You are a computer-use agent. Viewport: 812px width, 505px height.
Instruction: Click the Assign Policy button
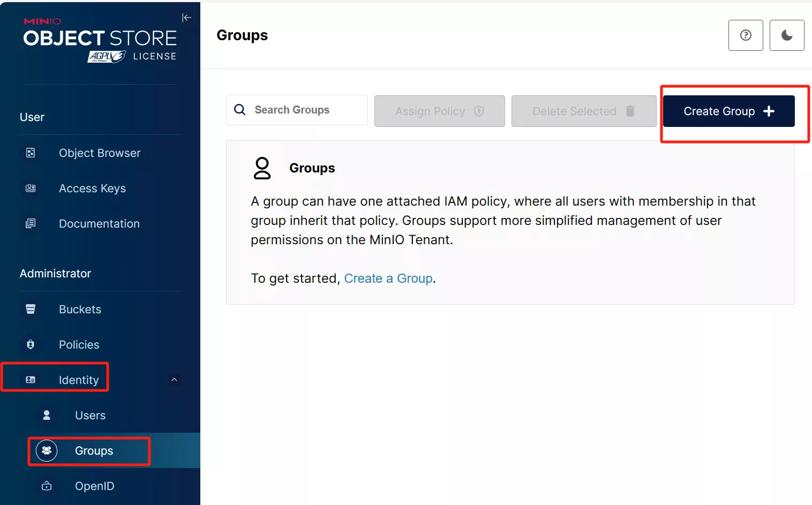(439, 111)
